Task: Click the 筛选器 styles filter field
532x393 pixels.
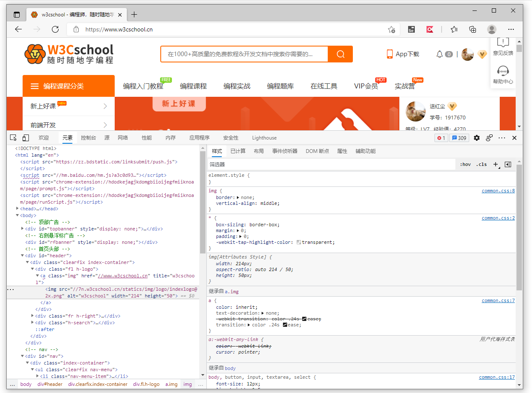Action: pyautogui.click(x=331, y=164)
